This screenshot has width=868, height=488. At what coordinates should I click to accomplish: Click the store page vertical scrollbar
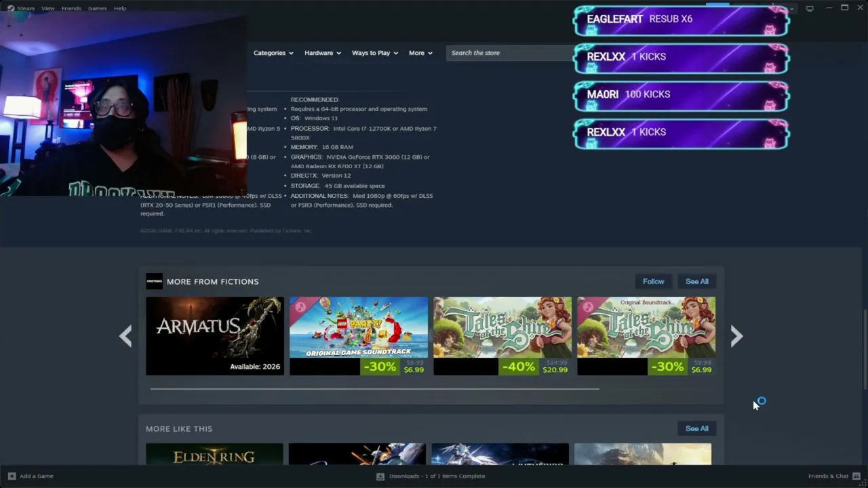point(865,350)
